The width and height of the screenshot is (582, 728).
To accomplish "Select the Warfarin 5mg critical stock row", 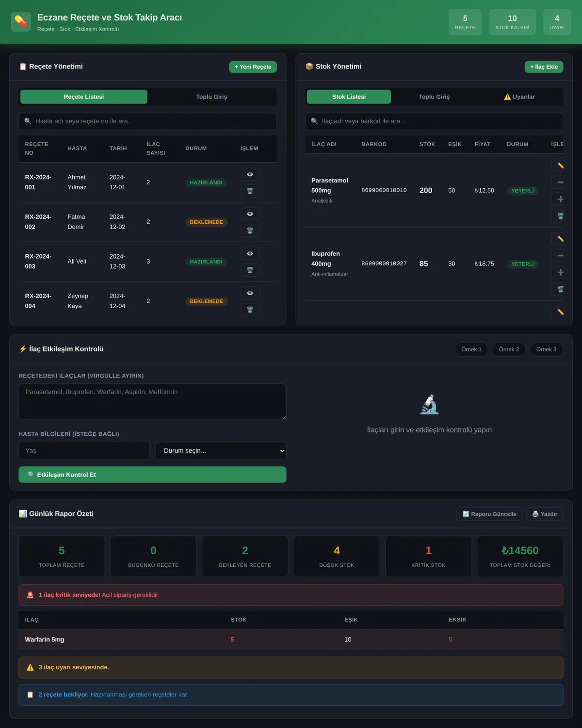I will point(291,640).
